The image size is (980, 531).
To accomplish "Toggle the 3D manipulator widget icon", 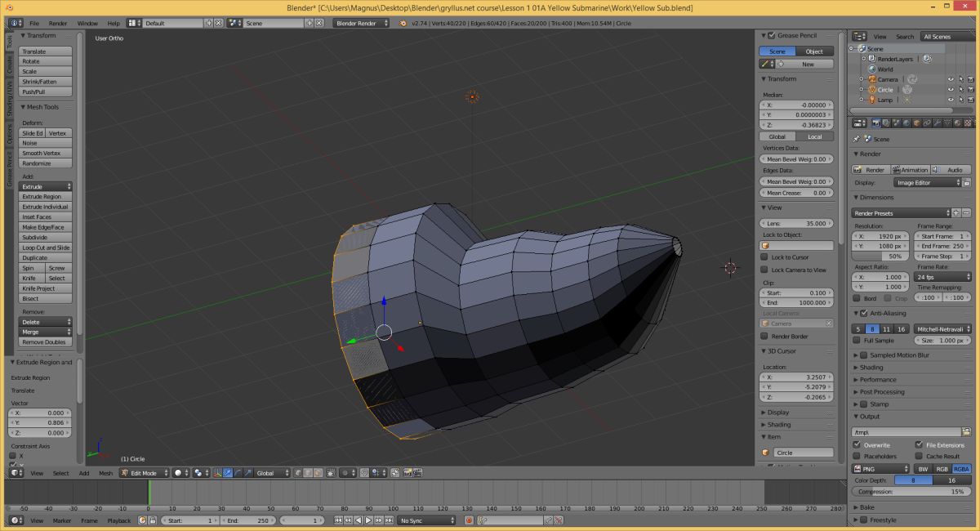I will [216, 473].
